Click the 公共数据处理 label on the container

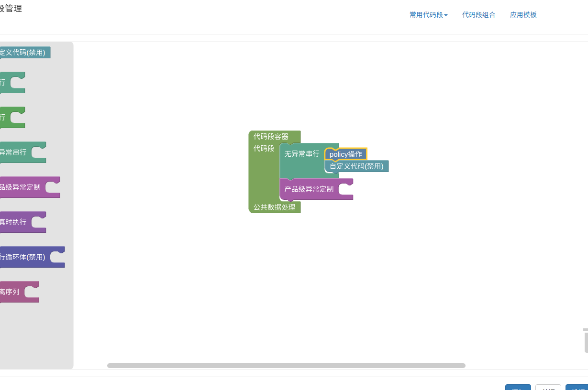(x=274, y=207)
